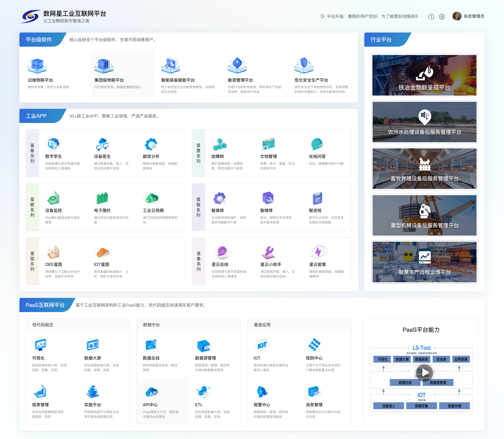
Task: Open 农污水处理设备后服务管理平台 thumbnail
Action: pyautogui.click(x=424, y=122)
